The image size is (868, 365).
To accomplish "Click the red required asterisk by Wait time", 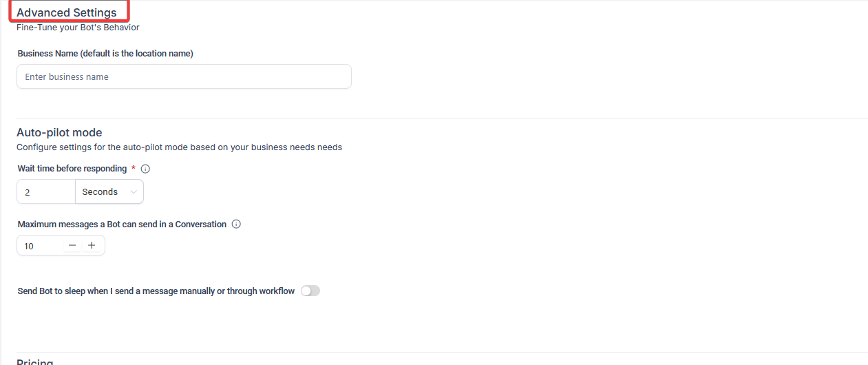I will pyautogui.click(x=134, y=168).
